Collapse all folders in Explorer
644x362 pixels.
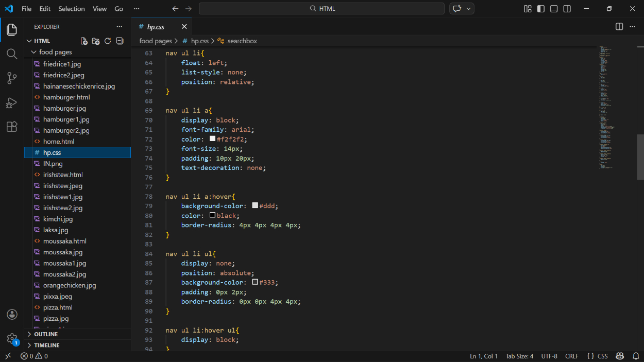click(x=120, y=41)
